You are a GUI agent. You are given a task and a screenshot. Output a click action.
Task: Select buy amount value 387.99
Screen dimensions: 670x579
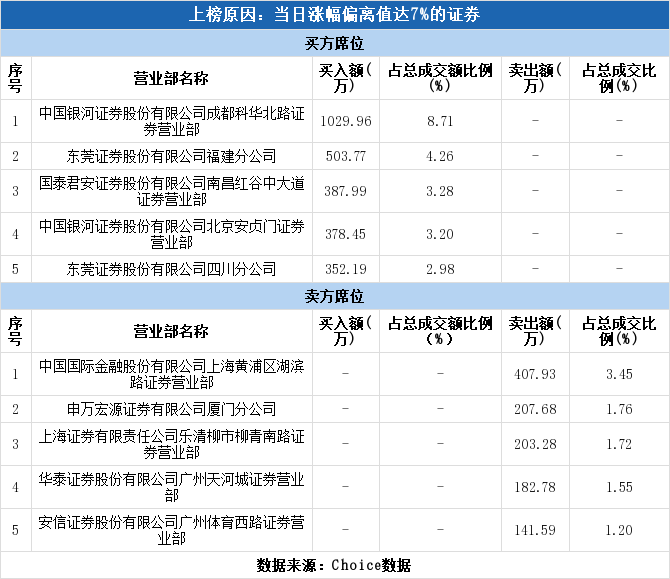pos(346,191)
